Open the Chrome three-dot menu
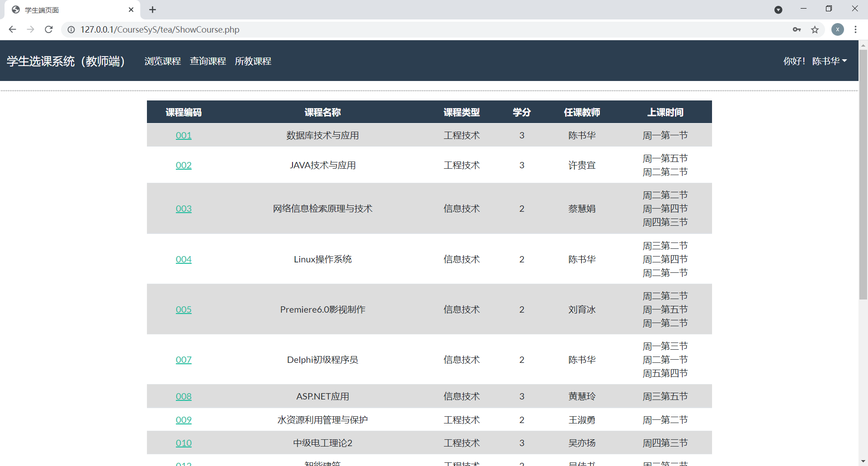This screenshot has height=466, width=868. [855, 29]
